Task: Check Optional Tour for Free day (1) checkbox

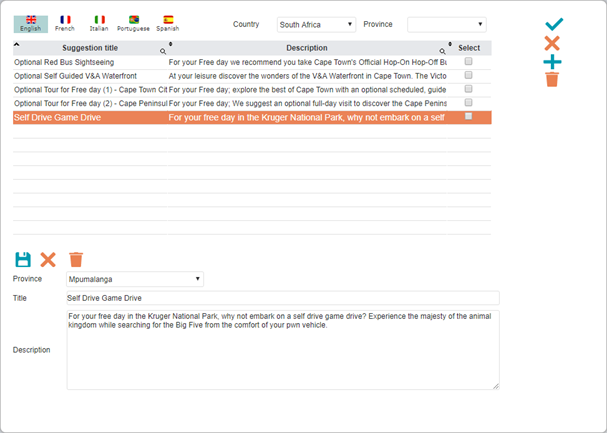Action: coord(468,89)
